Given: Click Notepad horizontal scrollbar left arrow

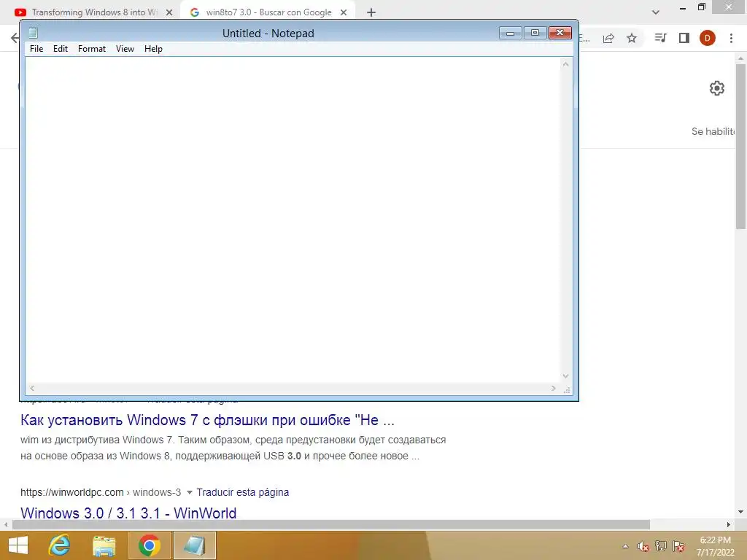Looking at the screenshot, I should (32, 388).
